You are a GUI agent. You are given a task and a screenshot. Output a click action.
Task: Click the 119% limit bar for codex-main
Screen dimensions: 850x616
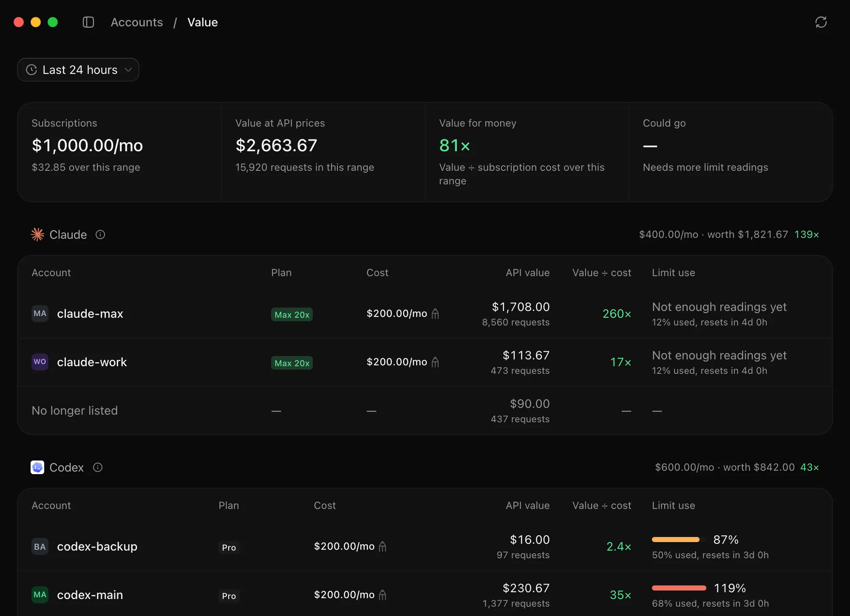click(x=679, y=588)
